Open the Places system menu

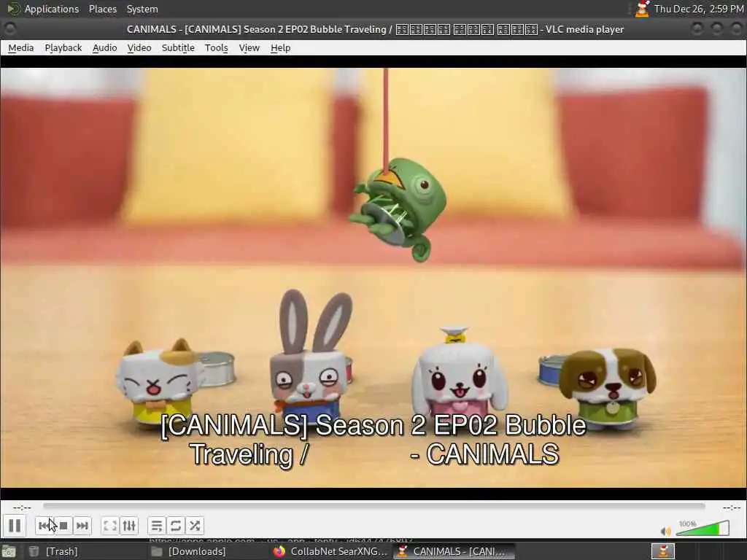pyautogui.click(x=103, y=9)
